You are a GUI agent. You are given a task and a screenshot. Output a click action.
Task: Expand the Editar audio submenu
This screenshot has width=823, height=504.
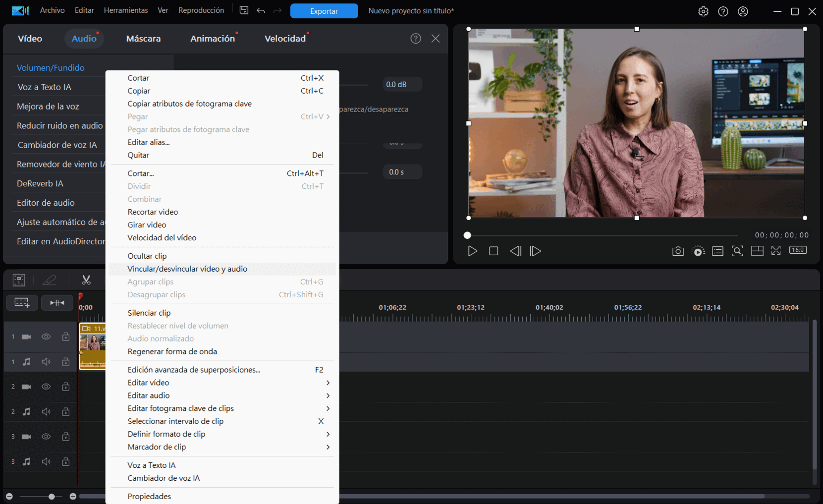(x=222, y=395)
